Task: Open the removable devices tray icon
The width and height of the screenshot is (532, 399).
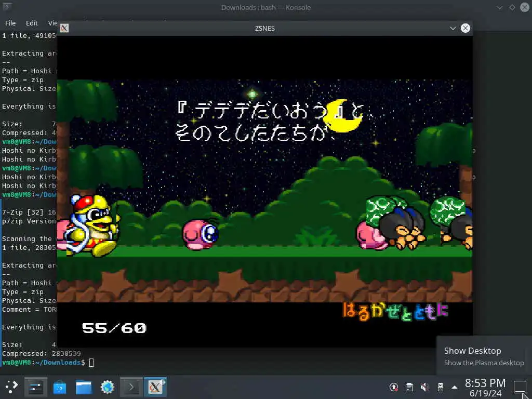Action: 441,387
